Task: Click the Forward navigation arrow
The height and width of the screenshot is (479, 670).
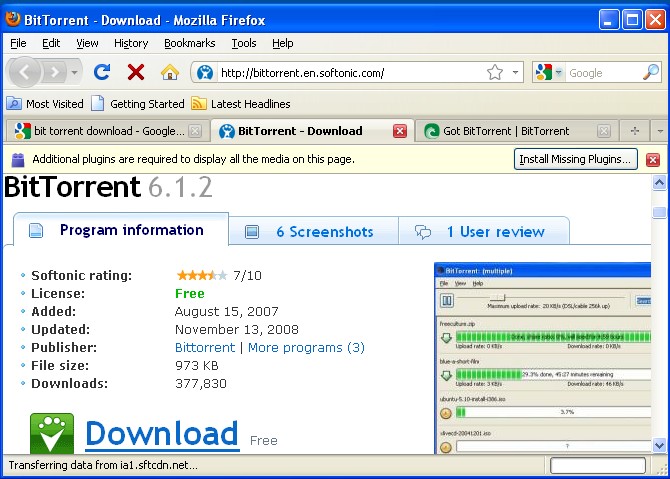Action: pos(54,72)
